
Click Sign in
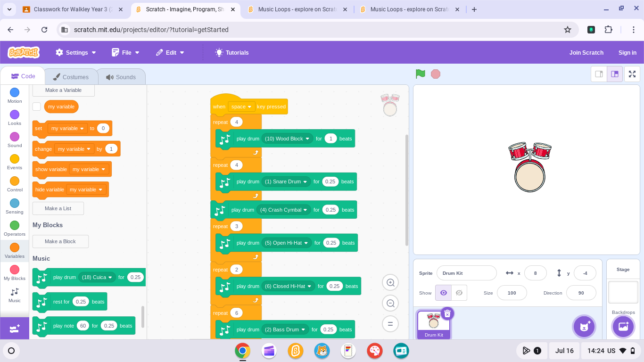pyautogui.click(x=627, y=53)
